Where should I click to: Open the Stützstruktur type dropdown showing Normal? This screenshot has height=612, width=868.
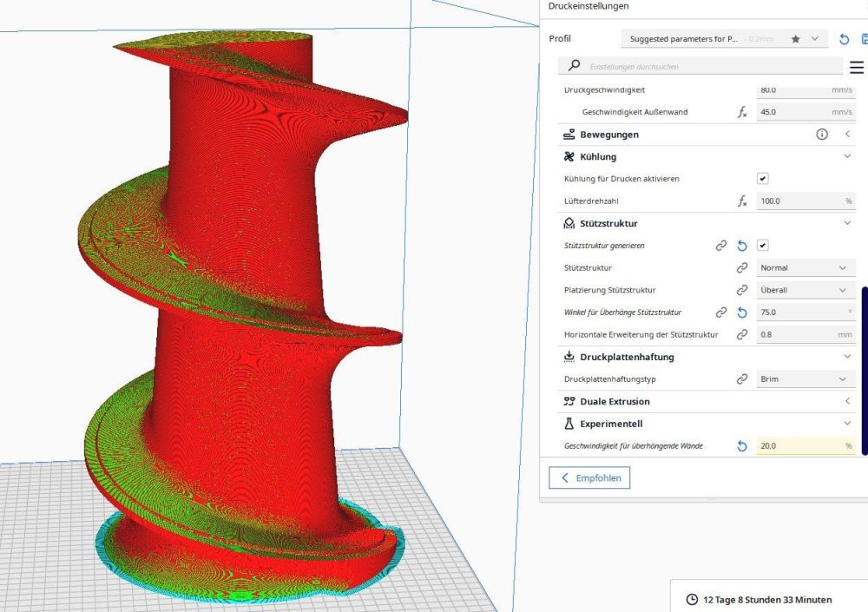tap(806, 267)
